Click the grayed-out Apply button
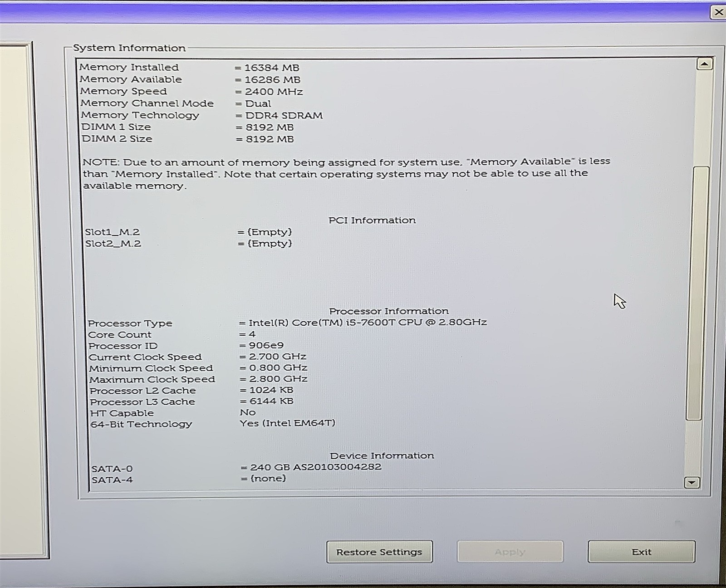This screenshot has width=726, height=588. click(510, 552)
